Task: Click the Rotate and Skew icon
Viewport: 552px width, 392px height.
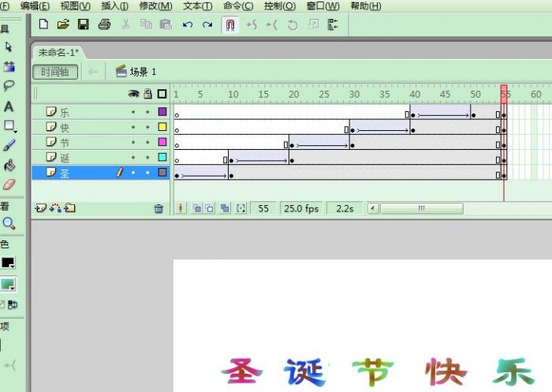Action: coord(293,24)
